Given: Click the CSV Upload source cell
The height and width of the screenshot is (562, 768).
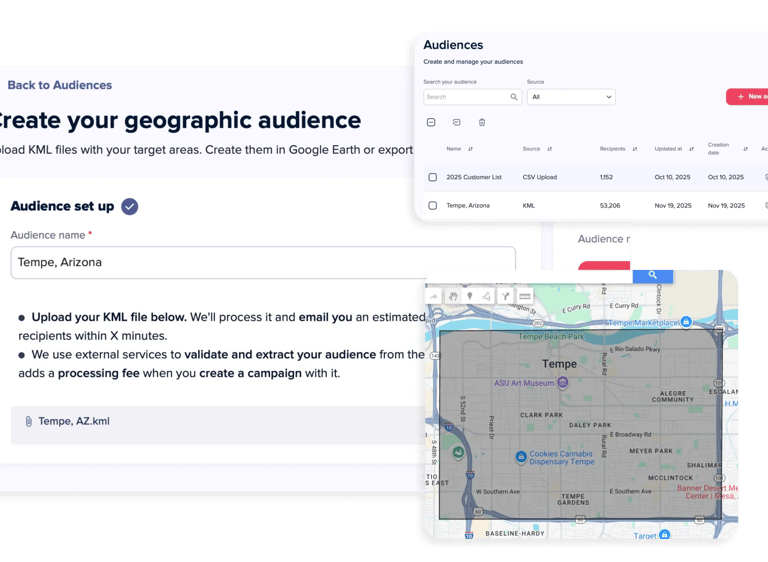Looking at the screenshot, I should 539,177.
